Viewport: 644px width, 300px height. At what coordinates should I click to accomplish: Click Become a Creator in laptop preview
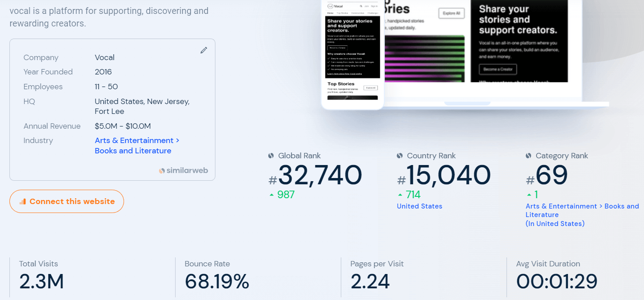[x=498, y=69]
